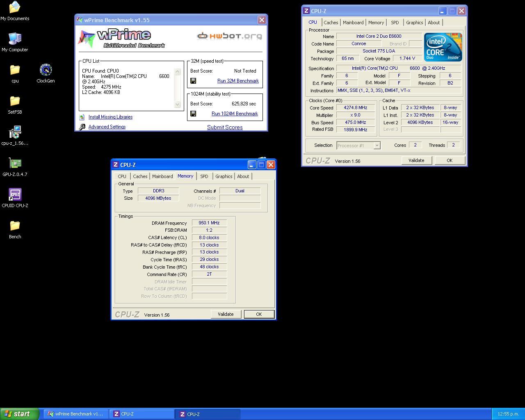Screen dimensions: 525x420
Task: Click Core Speed value 4274.8 MHz
Action: (x=355, y=107)
